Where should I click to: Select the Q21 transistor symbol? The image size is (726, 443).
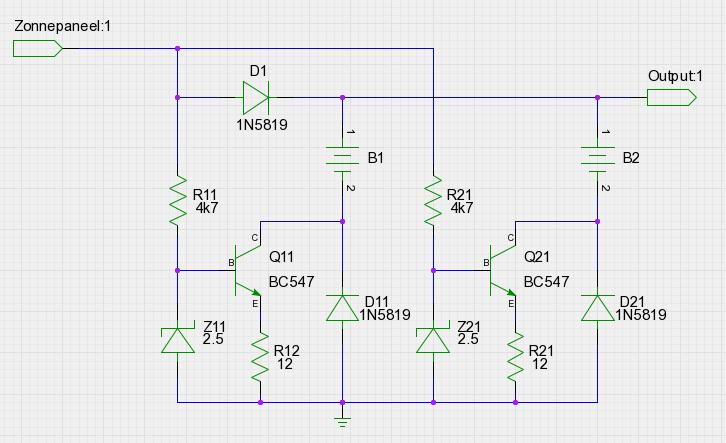pos(502,270)
